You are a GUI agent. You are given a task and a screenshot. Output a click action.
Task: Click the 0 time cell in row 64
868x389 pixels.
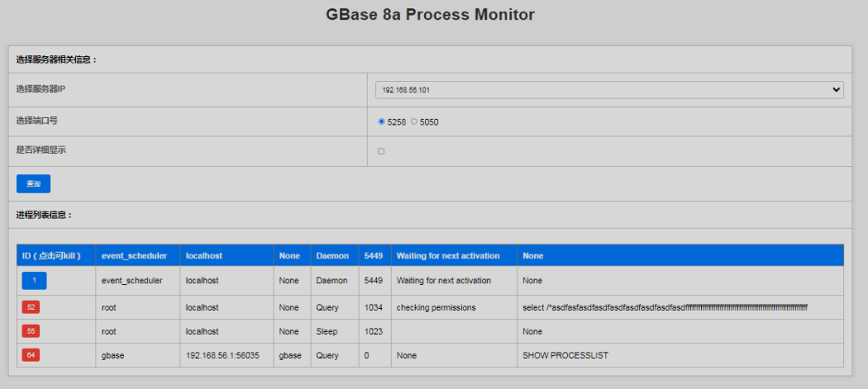[x=374, y=355]
